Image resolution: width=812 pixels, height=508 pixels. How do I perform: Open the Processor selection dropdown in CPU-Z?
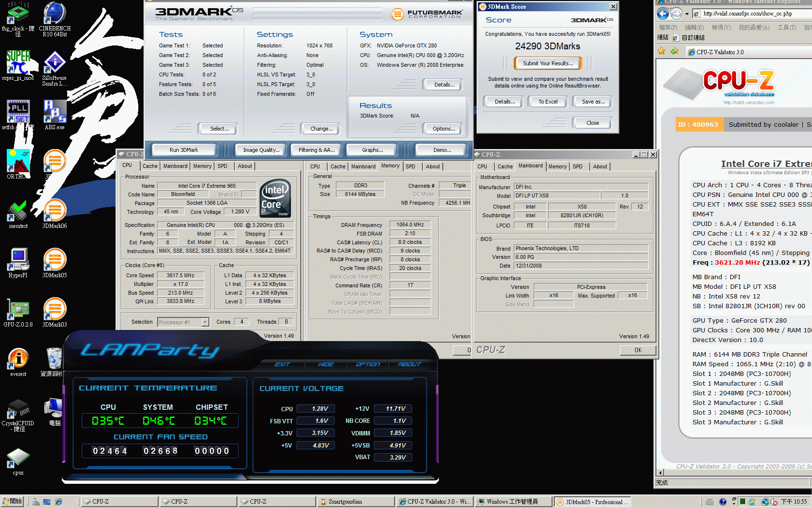[205, 322]
